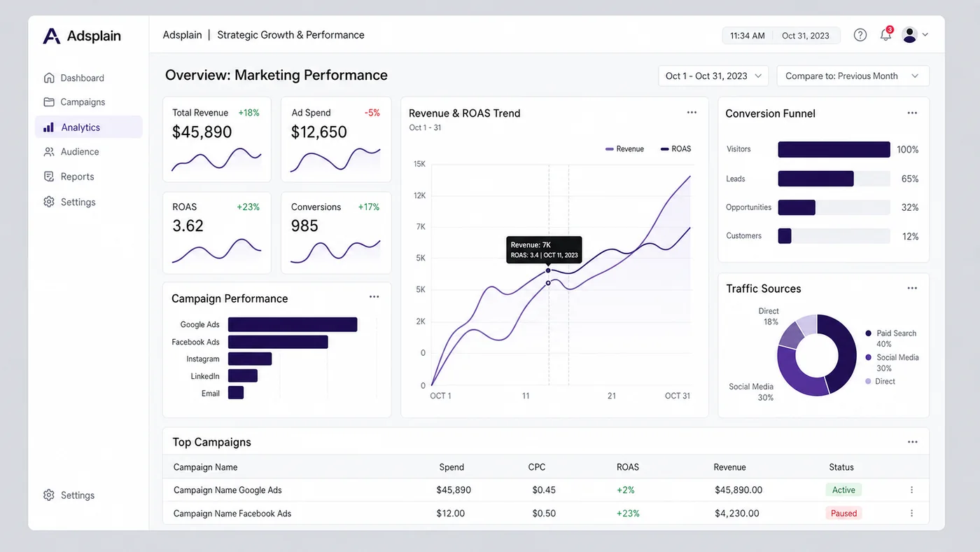This screenshot has height=552, width=980.
Task: Open Top Campaigns three-dot menu
Action: pyautogui.click(x=912, y=442)
